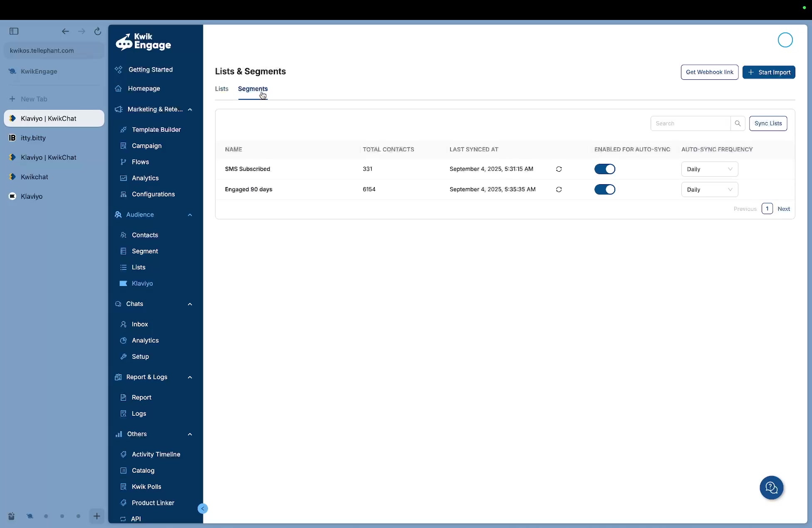Viewport: 812px width, 528px height.
Task: Open Setup under Chats
Action: point(140,357)
